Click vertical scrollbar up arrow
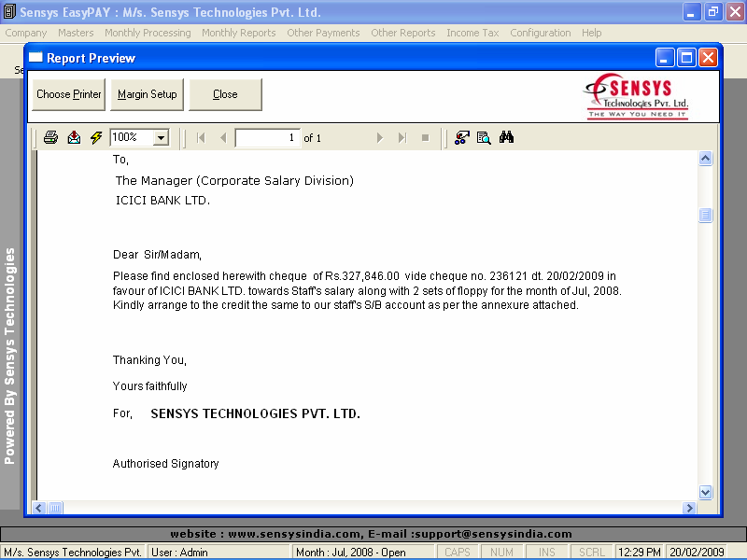The width and height of the screenshot is (747, 560). [x=706, y=158]
